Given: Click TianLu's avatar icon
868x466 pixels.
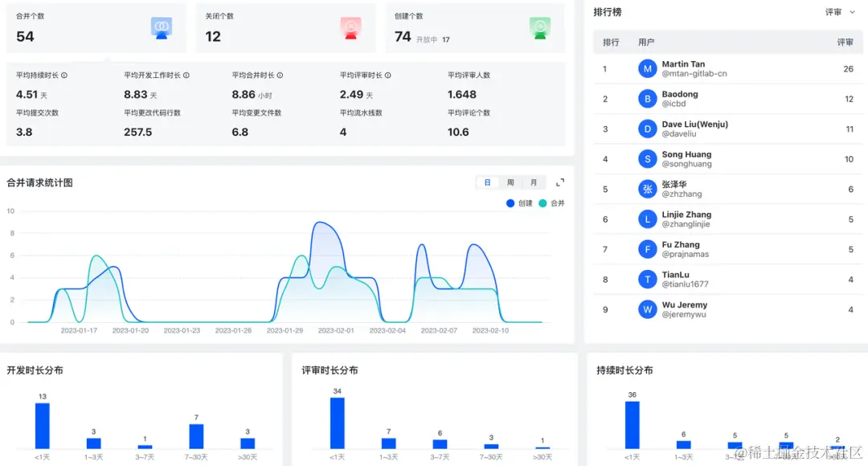Looking at the screenshot, I should (647, 280).
